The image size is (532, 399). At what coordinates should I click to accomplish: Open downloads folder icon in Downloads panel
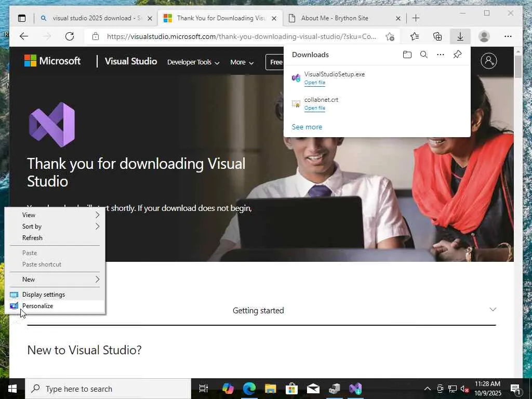point(407,55)
